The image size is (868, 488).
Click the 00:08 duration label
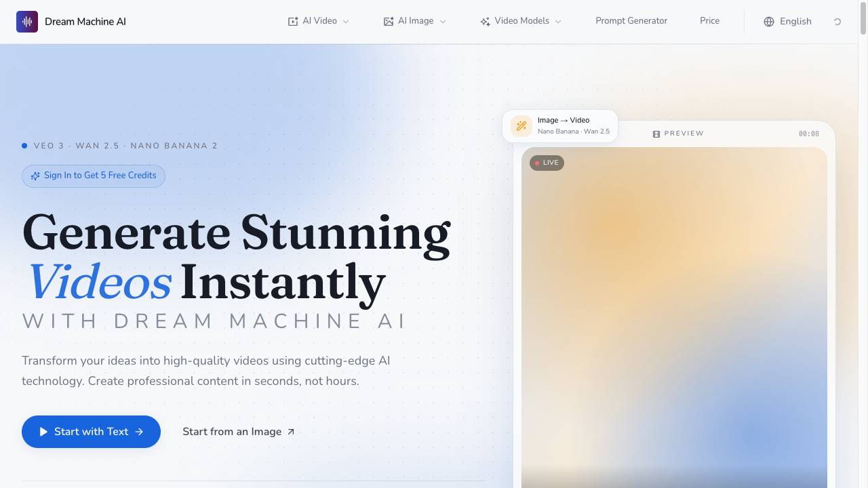tap(809, 134)
